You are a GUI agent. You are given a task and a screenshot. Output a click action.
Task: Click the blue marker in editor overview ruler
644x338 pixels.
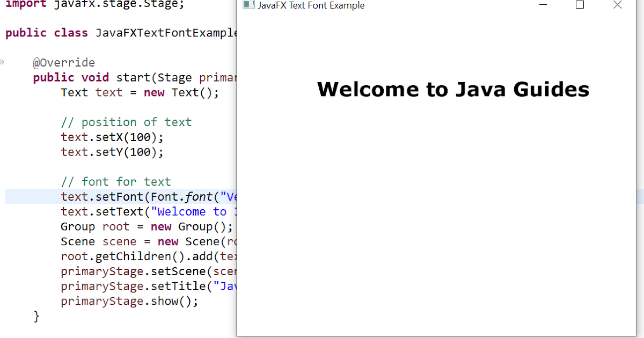click(641, 196)
